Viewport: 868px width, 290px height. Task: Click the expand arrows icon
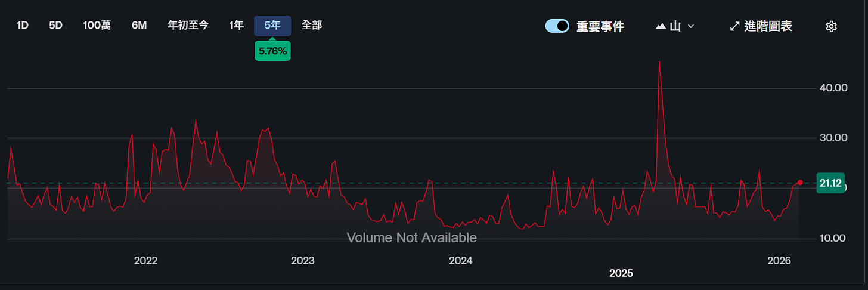(x=734, y=26)
